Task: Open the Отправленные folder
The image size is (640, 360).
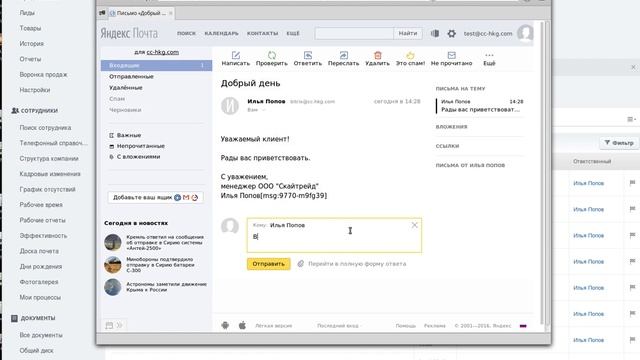Action: pyautogui.click(x=131, y=77)
